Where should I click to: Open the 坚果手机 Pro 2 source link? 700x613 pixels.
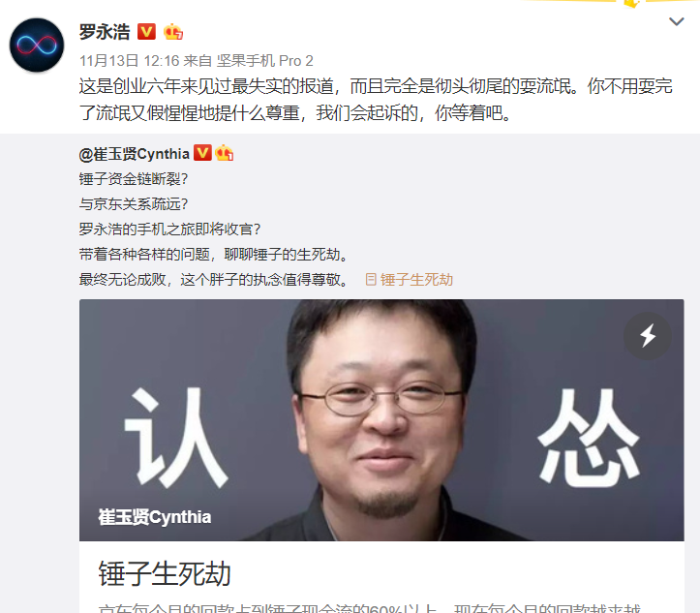[x=264, y=60]
